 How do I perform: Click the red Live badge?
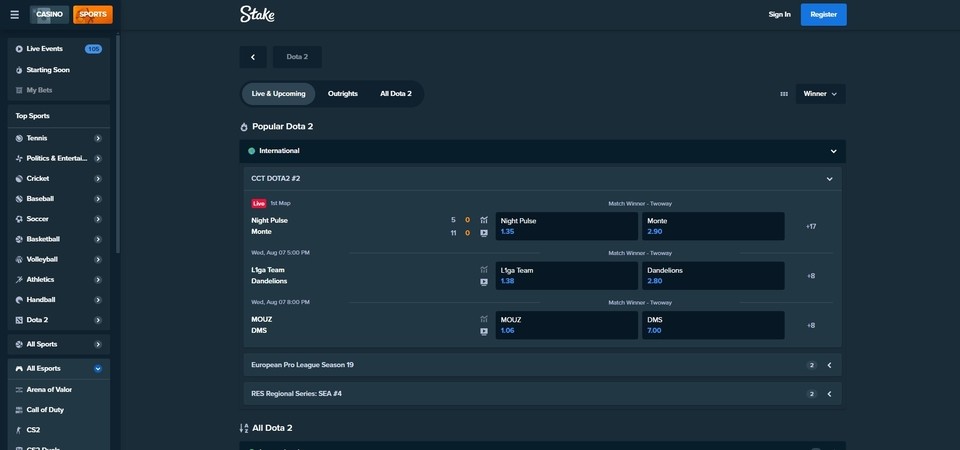(x=258, y=203)
